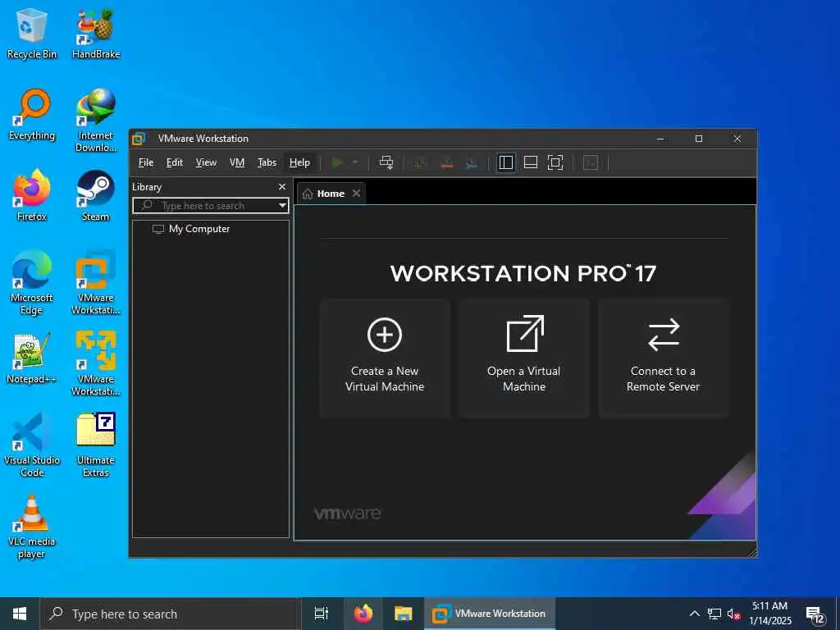Select the Visual Studio Code desktop shortcut
Screen dimensions: 840x630
click(x=32, y=445)
